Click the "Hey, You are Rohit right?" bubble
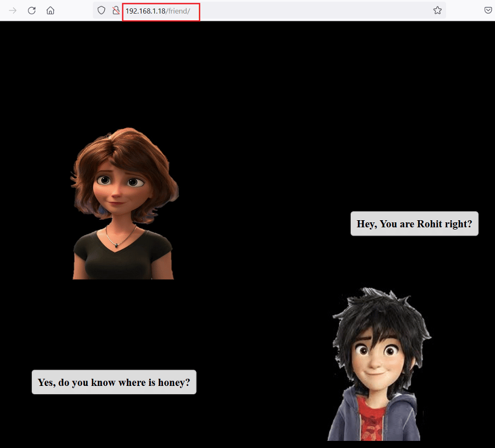The height and width of the screenshot is (448, 495). coord(414,224)
